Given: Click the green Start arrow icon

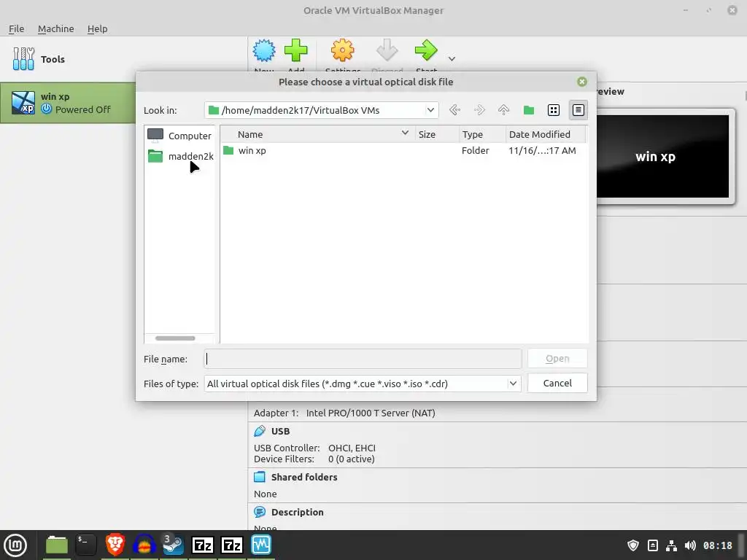Looking at the screenshot, I should coord(426,50).
